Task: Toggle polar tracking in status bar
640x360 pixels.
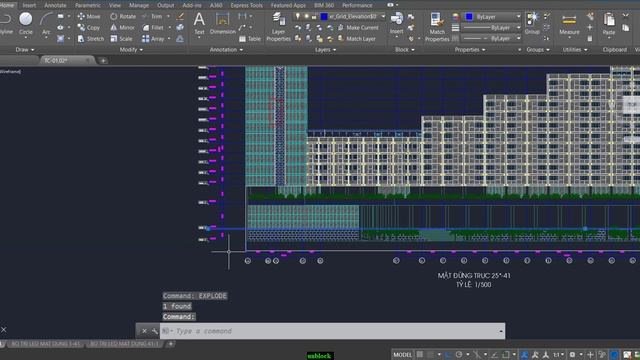Action: pyautogui.click(x=459, y=355)
